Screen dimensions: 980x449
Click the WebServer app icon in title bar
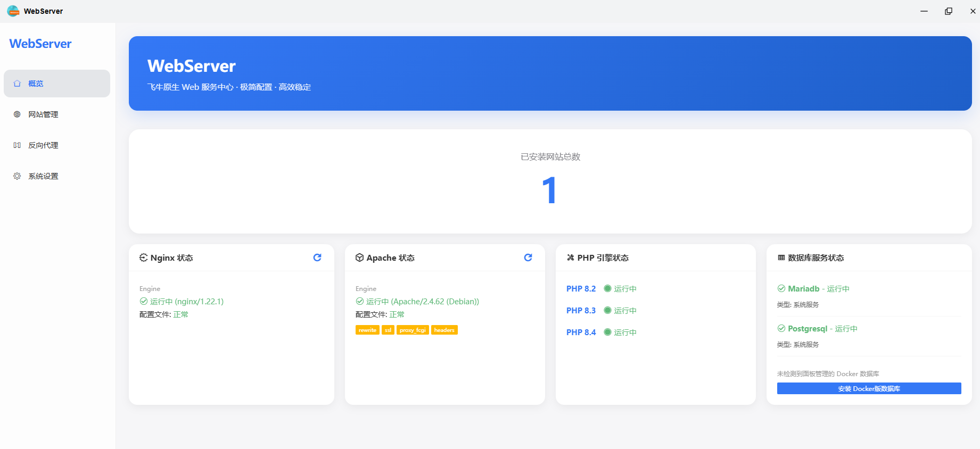tap(13, 11)
